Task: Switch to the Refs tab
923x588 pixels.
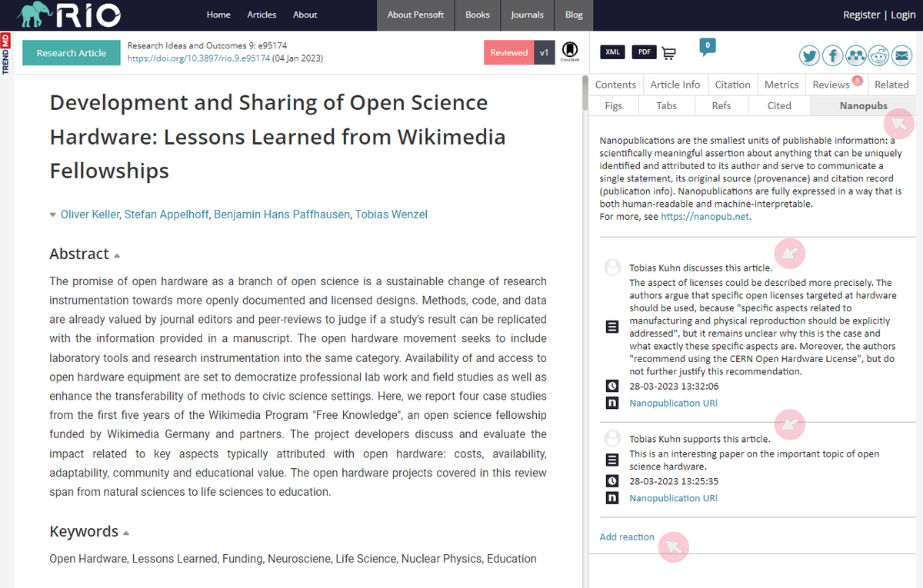Action: click(721, 105)
